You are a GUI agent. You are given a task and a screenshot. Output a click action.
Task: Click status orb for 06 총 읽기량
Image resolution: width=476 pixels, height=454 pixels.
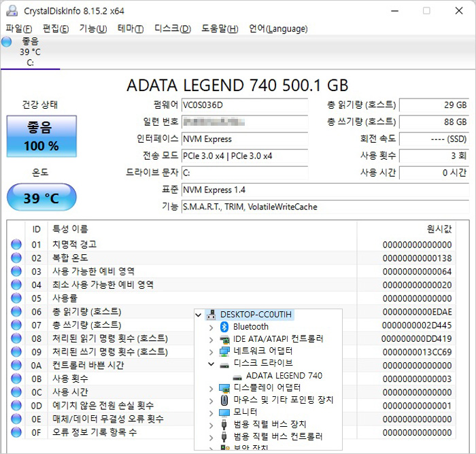pyautogui.click(x=16, y=311)
